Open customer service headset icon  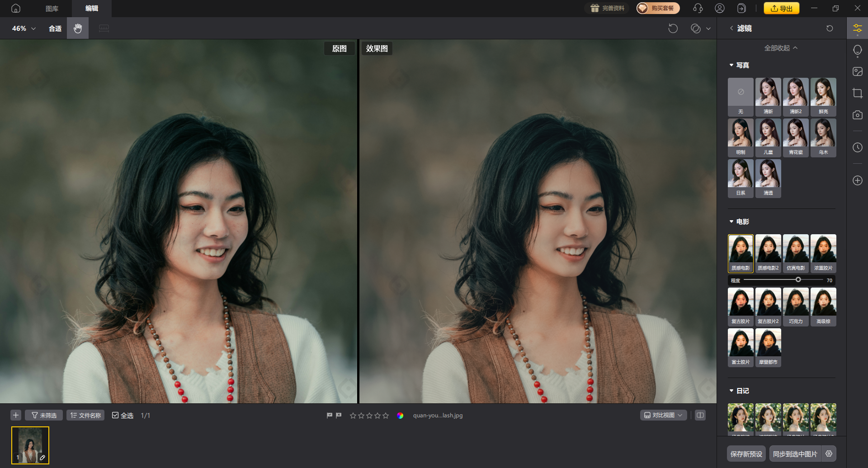[698, 8]
